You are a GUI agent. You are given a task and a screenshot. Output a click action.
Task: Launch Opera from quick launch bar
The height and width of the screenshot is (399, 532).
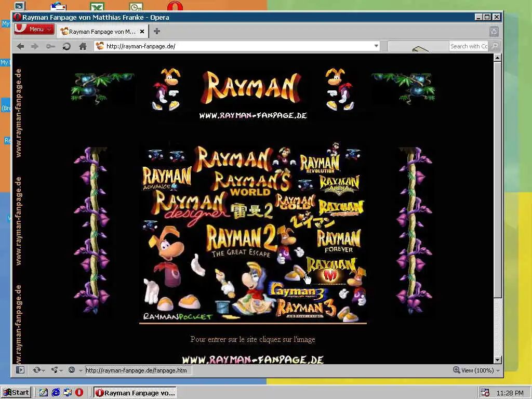[x=79, y=393]
